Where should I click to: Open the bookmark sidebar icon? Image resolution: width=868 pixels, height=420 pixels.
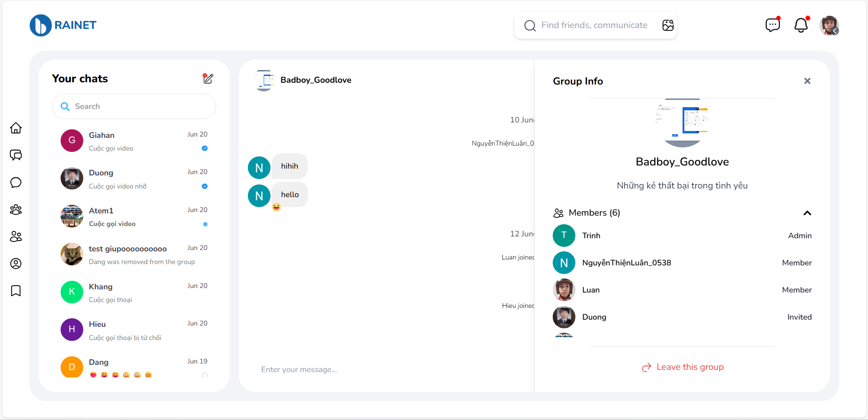coord(16,291)
